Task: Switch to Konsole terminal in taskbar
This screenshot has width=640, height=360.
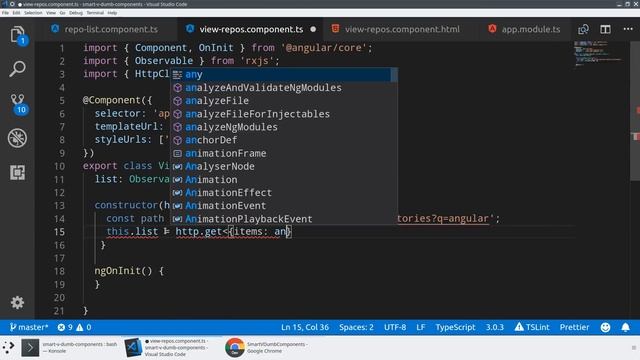Action: tap(69, 347)
